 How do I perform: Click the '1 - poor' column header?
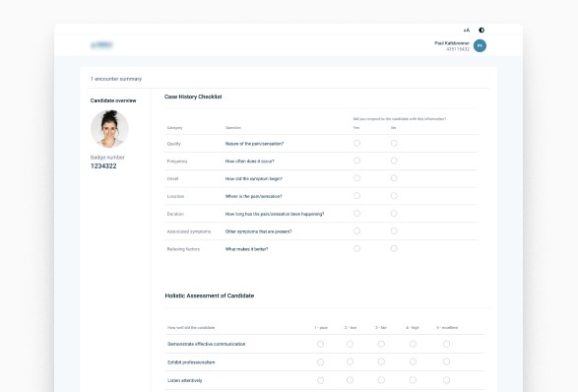click(x=321, y=327)
